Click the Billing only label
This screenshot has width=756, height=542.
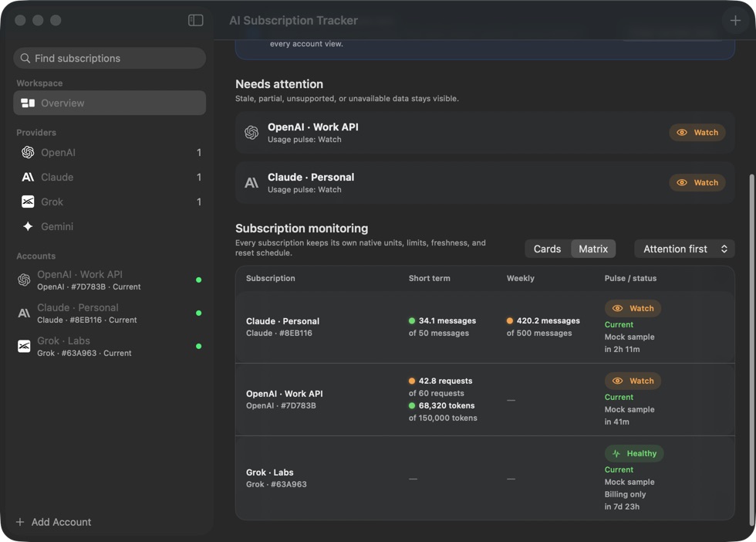[x=625, y=494]
